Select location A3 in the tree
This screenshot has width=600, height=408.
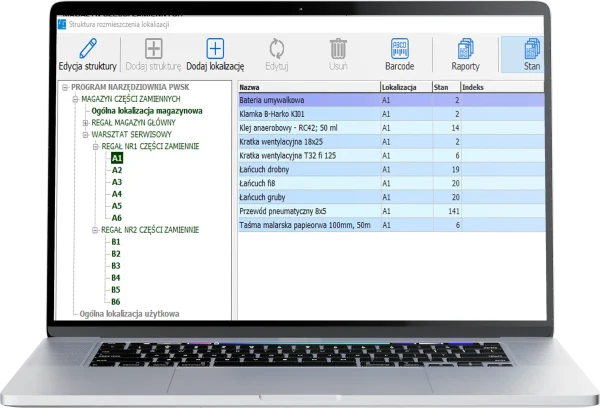tap(117, 182)
